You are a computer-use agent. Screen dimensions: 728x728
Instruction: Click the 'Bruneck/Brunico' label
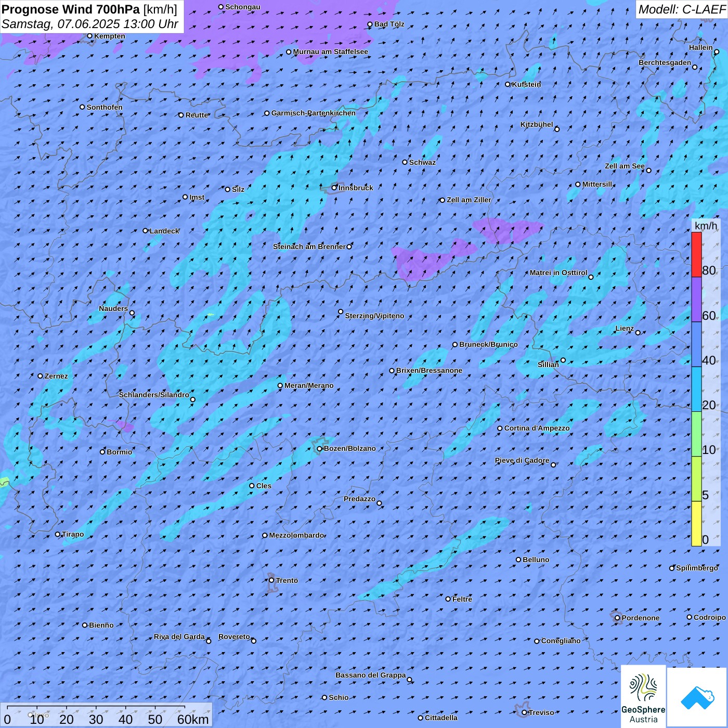(x=488, y=344)
